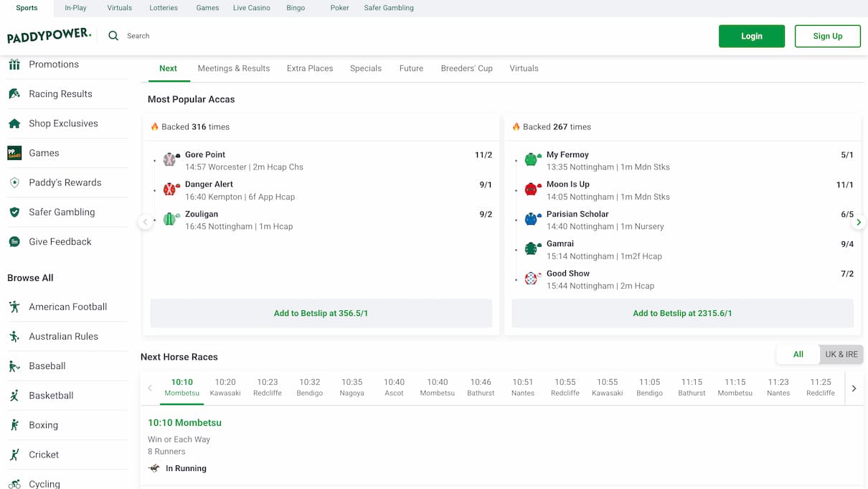Viewport: 868px width, 489px height.
Task: Open the Sports top tab
Action: pyautogui.click(x=27, y=8)
